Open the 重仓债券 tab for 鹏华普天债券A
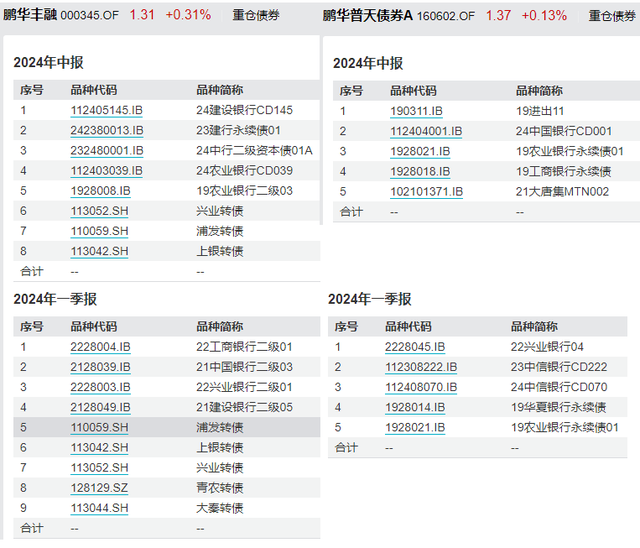640x548 pixels. 611,16
